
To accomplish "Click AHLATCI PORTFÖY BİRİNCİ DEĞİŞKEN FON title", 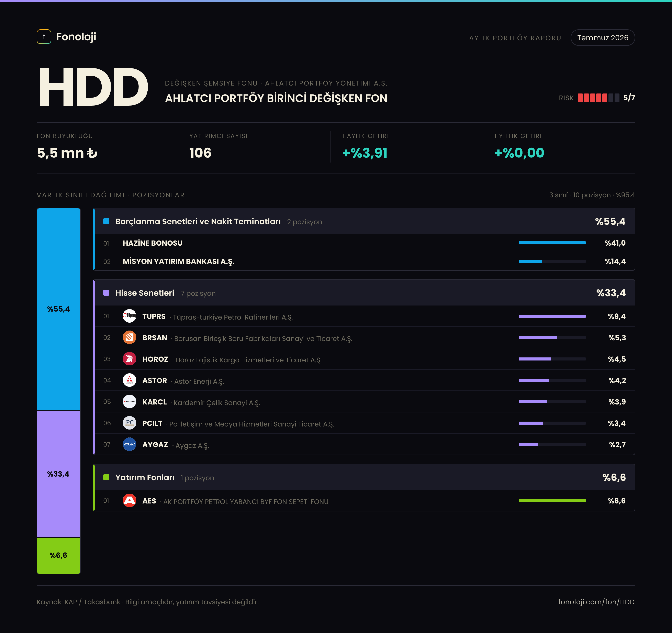I will (x=276, y=98).
